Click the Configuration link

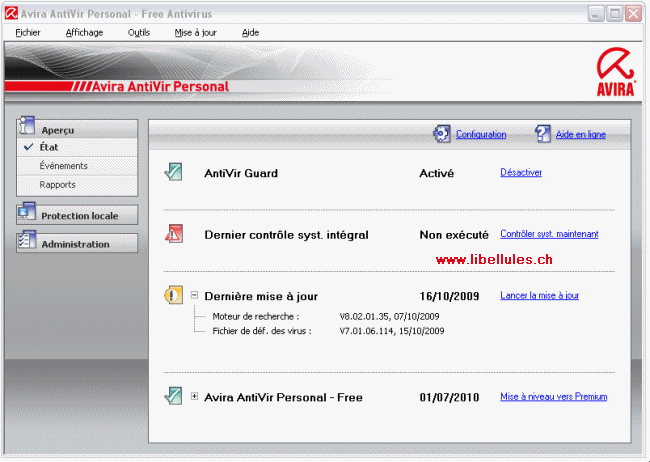pos(481,134)
